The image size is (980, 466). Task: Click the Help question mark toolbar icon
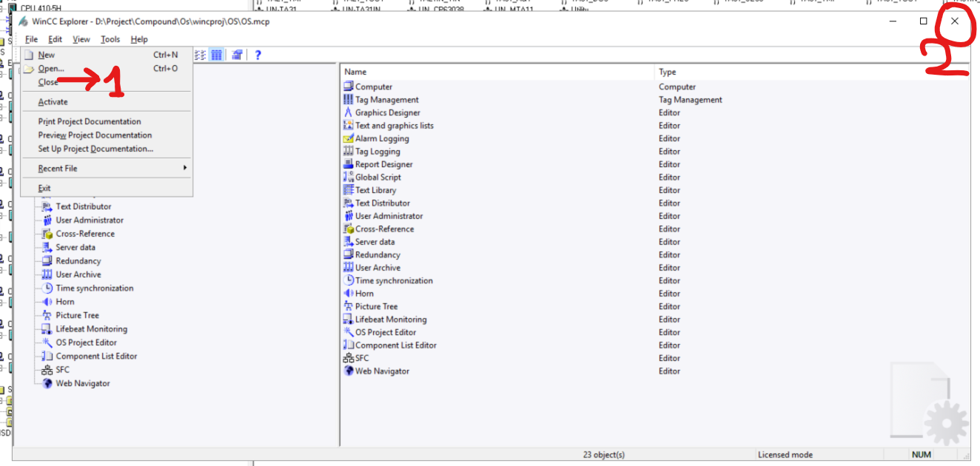pyautogui.click(x=258, y=55)
